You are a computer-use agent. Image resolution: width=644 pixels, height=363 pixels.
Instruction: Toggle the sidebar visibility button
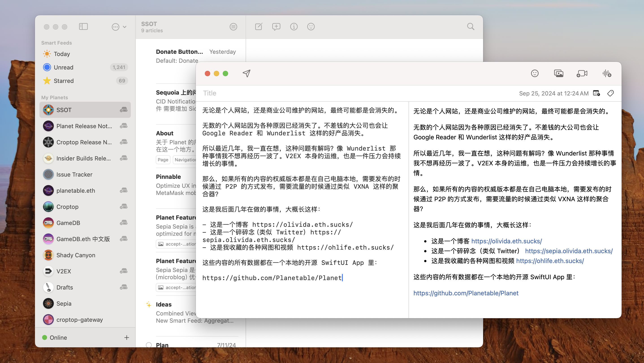coord(83,26)
